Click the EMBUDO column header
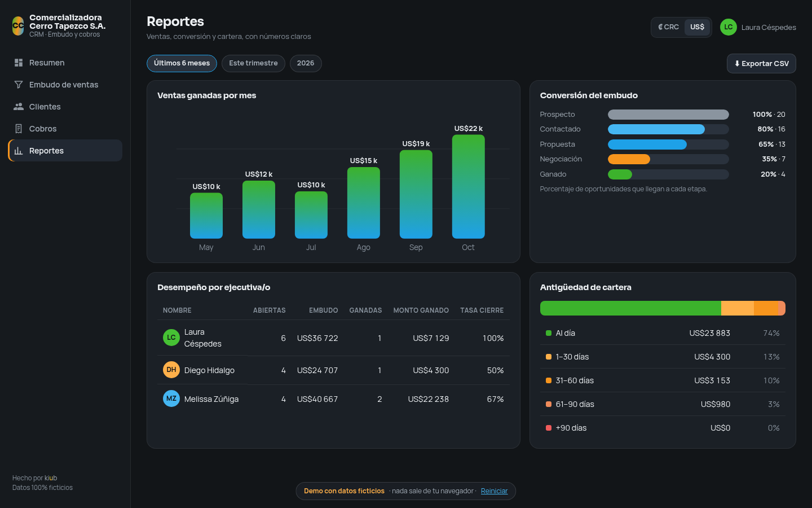 tap(324, 310)
